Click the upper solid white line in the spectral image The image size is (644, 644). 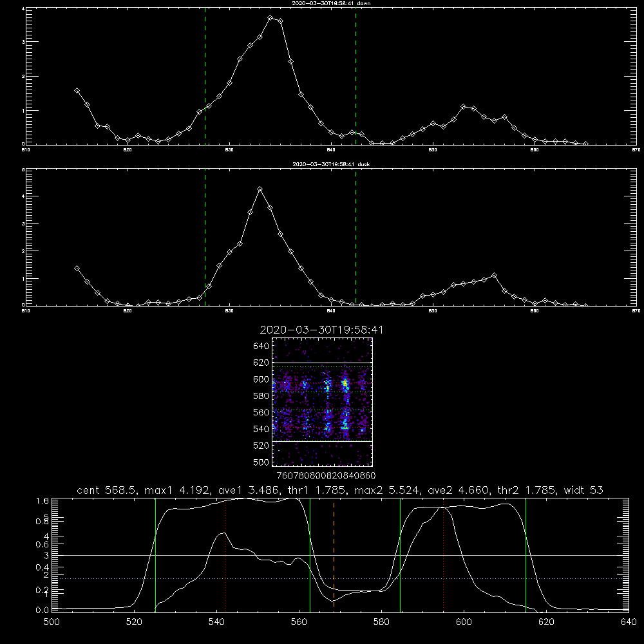coord(322,363)
